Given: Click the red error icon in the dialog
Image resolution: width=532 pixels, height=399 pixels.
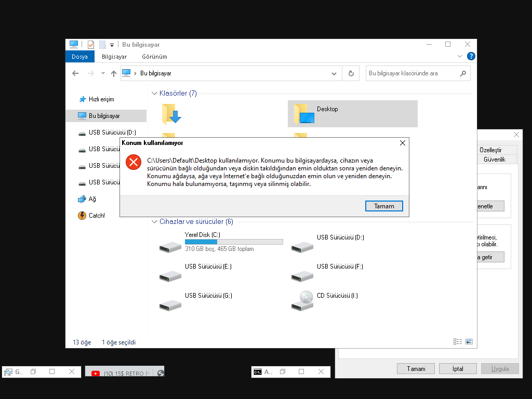Looking at the screenshot, I should [x=134, y=162].
